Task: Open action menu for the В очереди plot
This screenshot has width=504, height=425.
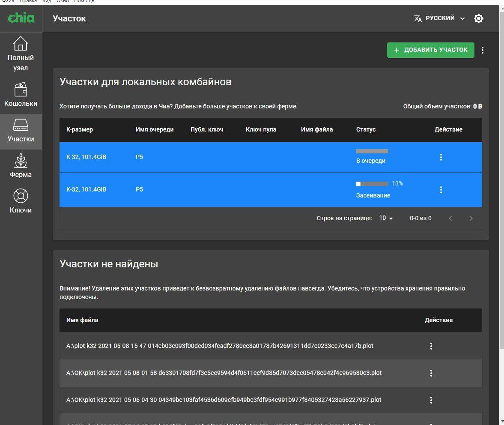Action: [x=441, y=157]
